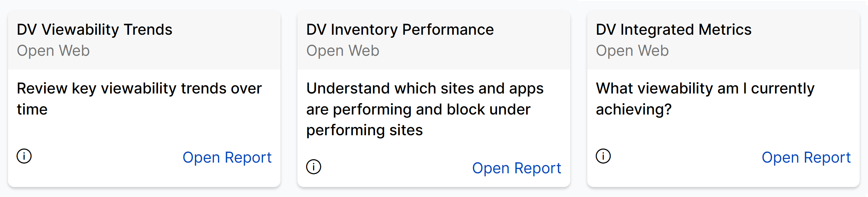Screen dimensions: 868x197
Task: Open Report for DV Viewability Trends
Action: [227, 158]
